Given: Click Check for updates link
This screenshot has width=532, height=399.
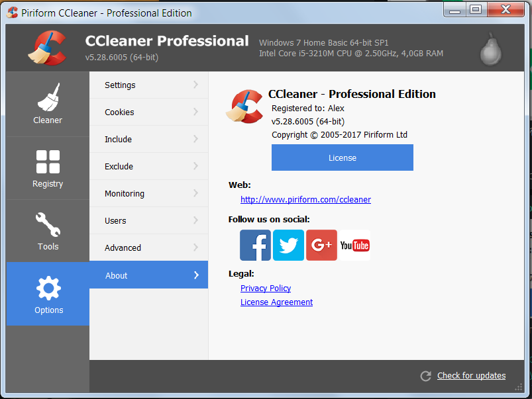Looking at the screenshot, I should (471, 376).
